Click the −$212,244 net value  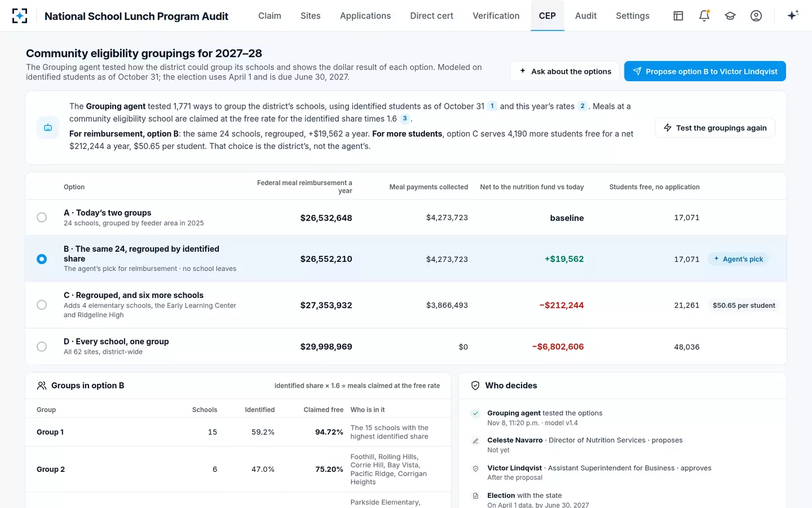[562, 305]
